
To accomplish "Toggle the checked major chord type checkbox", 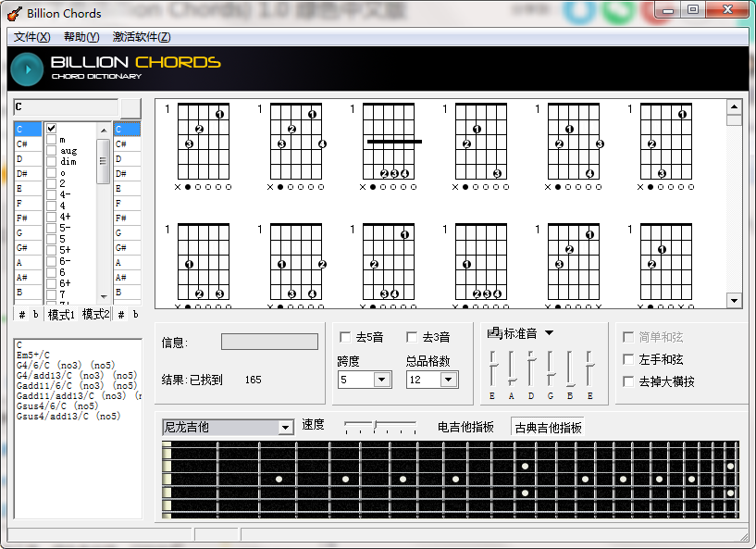I will 52,129.
